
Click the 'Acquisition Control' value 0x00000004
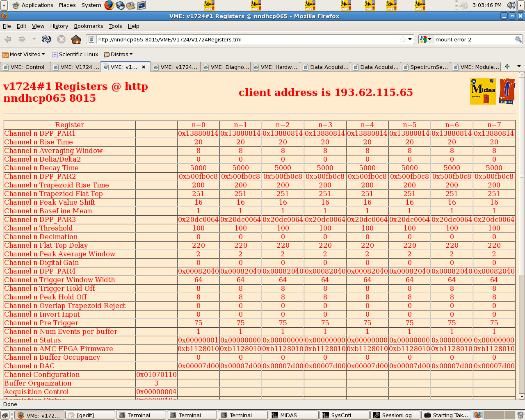click(x=156, y=392)
